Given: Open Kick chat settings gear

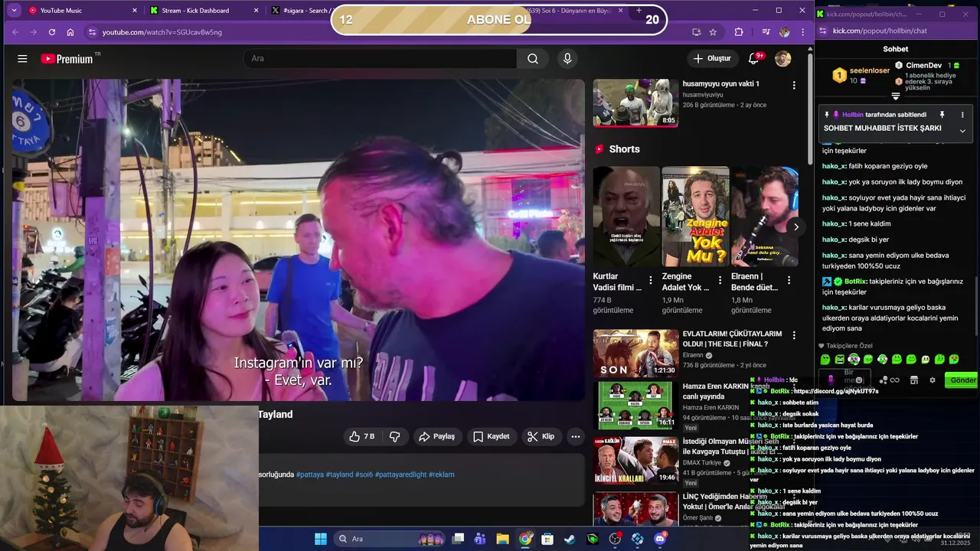Looking at the screenshot, I should point(933,380).
